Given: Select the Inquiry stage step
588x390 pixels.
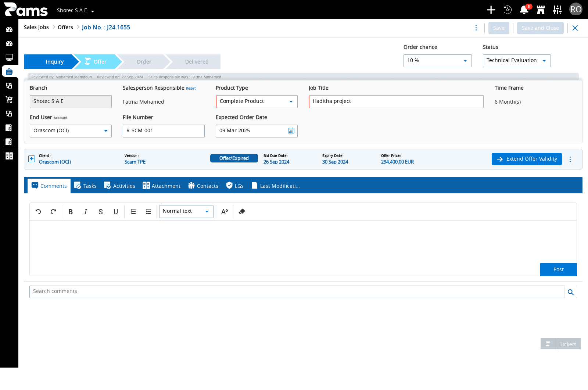Looking at the screenshot, I should 51,62.
